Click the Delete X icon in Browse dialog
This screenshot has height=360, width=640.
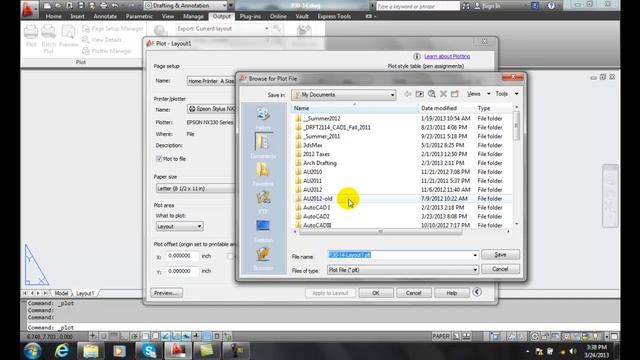pyautogui.click(x=443, y=94)
